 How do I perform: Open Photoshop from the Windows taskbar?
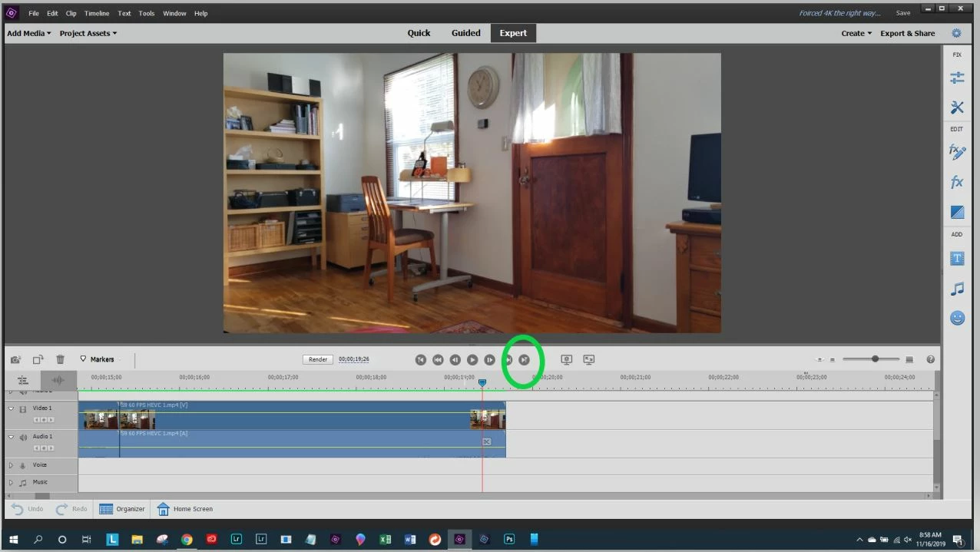[509, 540]
